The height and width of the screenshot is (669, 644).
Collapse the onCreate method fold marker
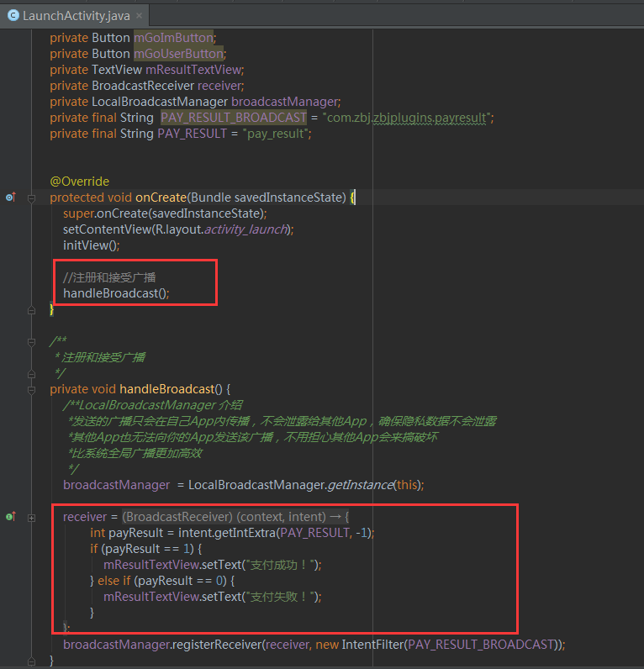pyautogui.click(x=32, y=198)
